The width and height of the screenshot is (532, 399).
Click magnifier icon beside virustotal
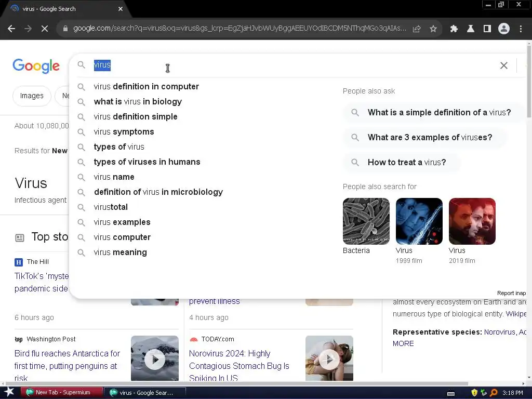coord(81,207)
